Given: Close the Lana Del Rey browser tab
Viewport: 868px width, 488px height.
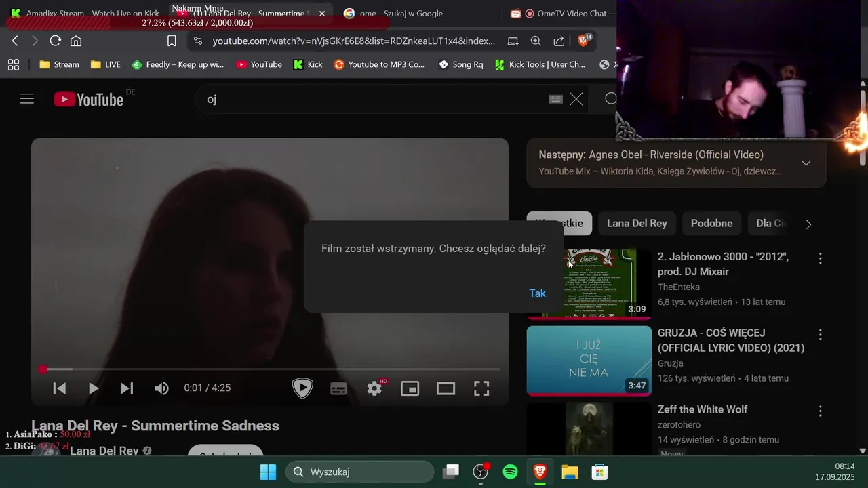Looking at the screenshot, I should point(322,13).
